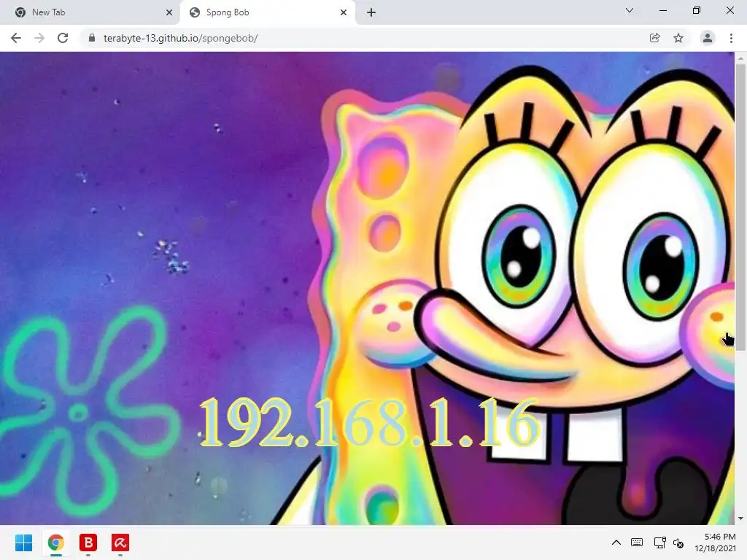Image resolution: width=747 pixels, height=560 pixels.
Task: Click the 192.168.1.16 text
Action: (369, 423)
